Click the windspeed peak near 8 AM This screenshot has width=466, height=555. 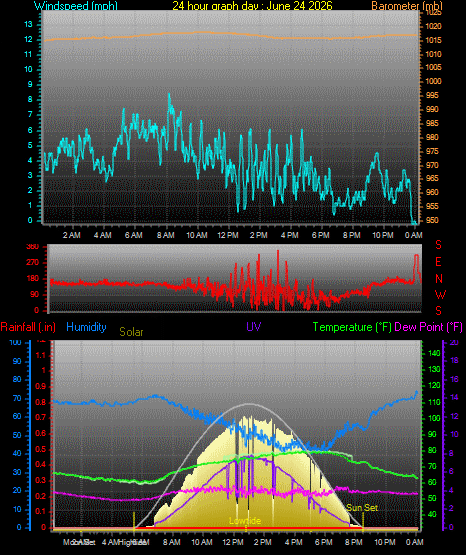(x=169, y=94)
